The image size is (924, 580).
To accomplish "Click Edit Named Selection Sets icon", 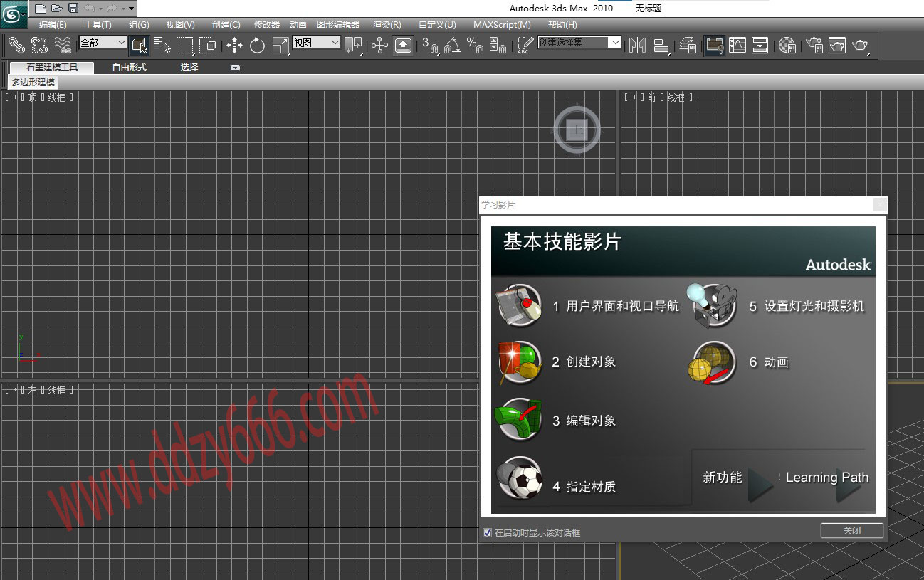I will [525, 46].
